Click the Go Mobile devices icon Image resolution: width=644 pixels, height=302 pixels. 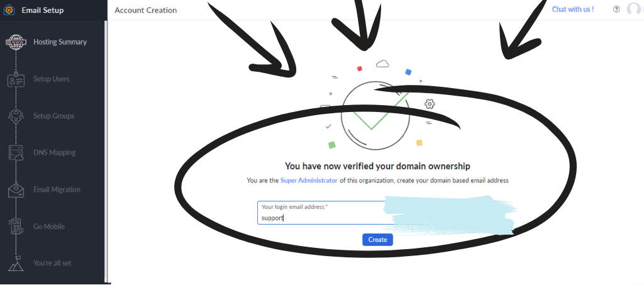[x=16, y=226]
